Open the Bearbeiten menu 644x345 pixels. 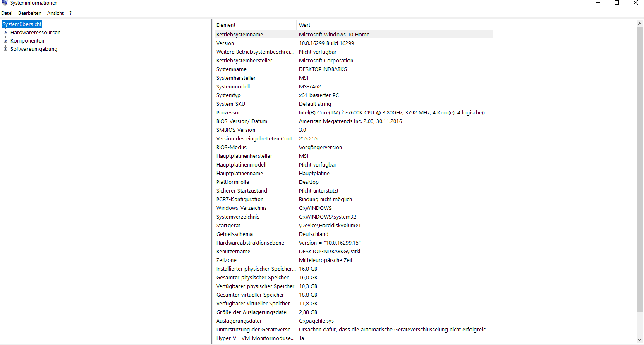pyautogui.click(x=30, y=13)
